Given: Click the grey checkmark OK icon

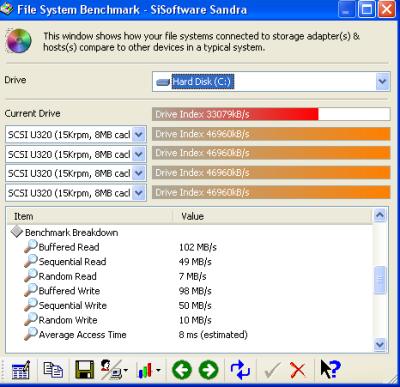Looking at the screenshot, I should coord(272,370).
